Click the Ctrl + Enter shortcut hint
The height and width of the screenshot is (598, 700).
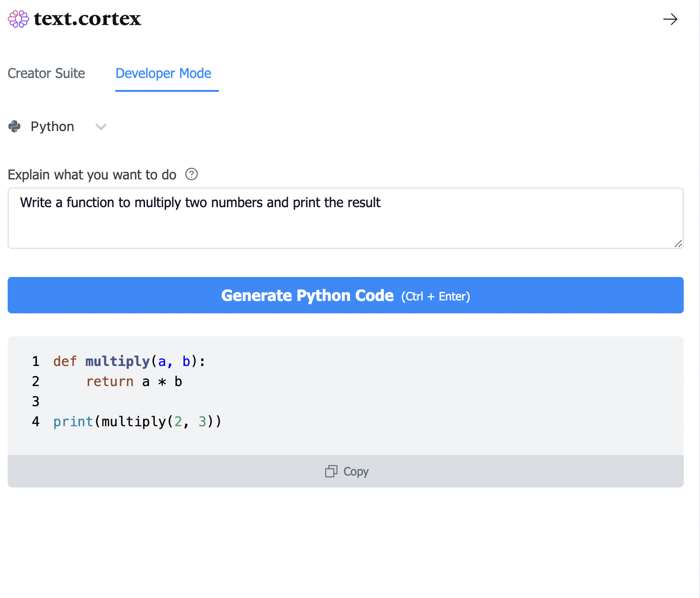(435, 296)
